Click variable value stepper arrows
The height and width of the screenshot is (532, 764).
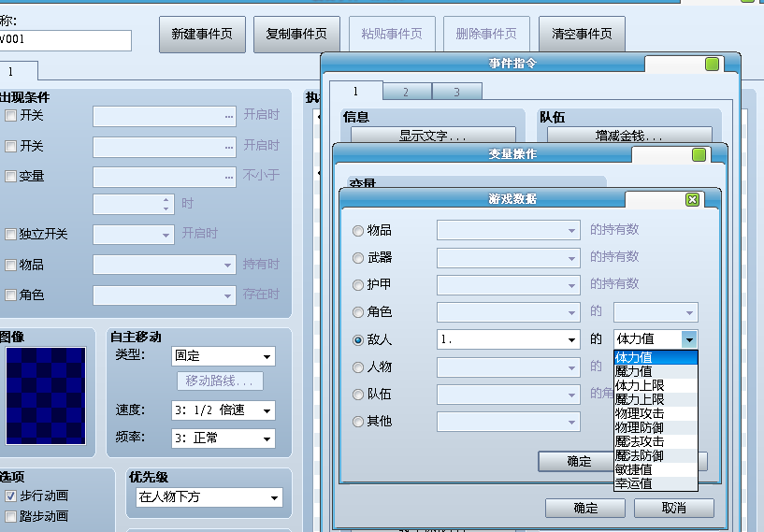coord(166,204)
